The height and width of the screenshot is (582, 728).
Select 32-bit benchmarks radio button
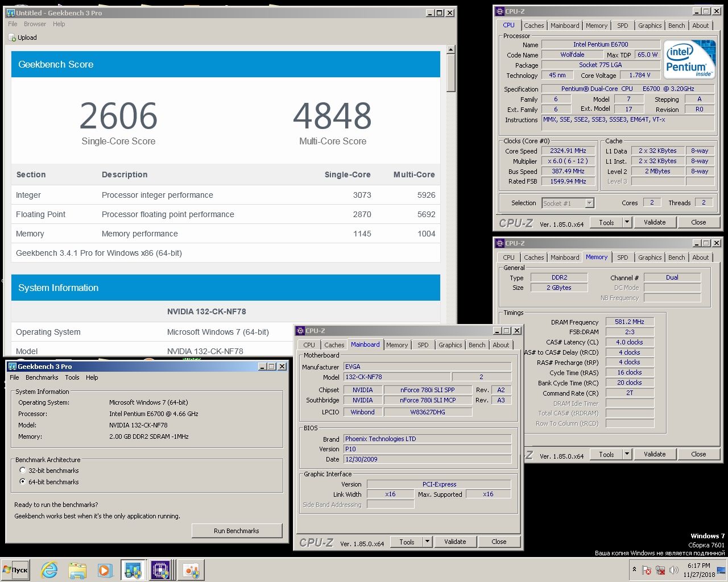[23, 471]
